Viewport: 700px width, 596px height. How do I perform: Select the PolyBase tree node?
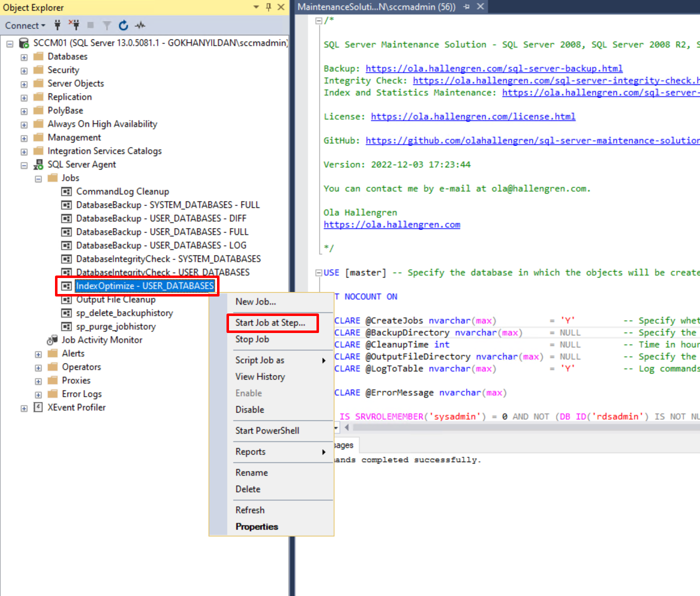click(x=65, y=110)
